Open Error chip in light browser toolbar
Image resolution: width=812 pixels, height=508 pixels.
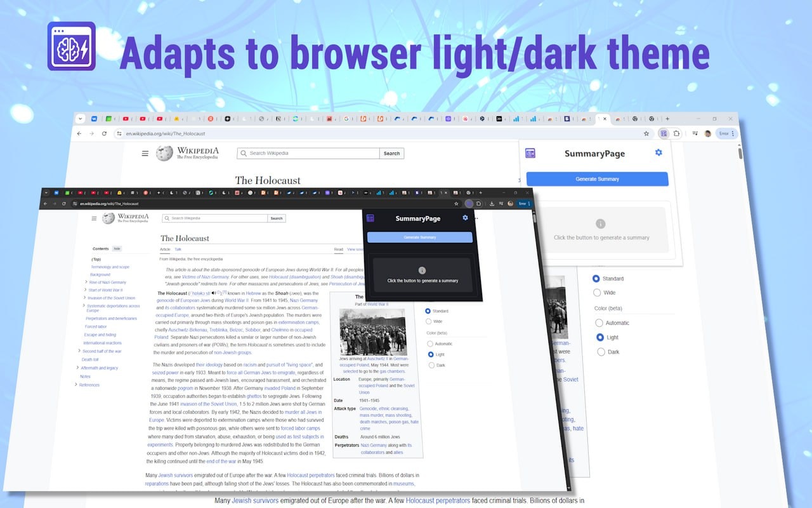726,133
